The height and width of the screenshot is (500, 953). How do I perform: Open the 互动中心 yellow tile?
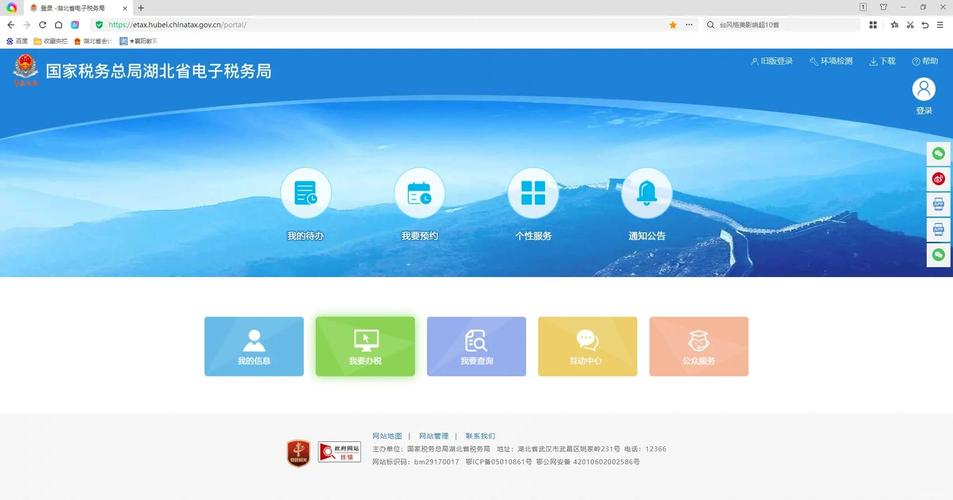point(588,346)
